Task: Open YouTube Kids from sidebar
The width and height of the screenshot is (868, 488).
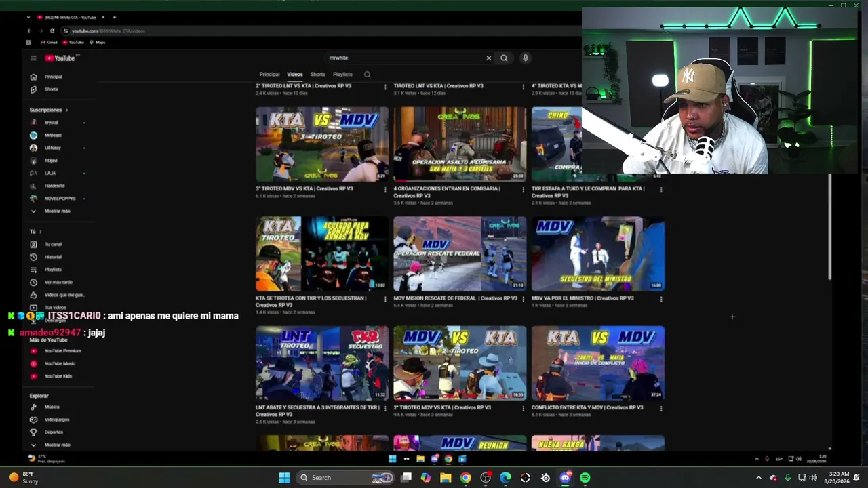Action: 58,376
